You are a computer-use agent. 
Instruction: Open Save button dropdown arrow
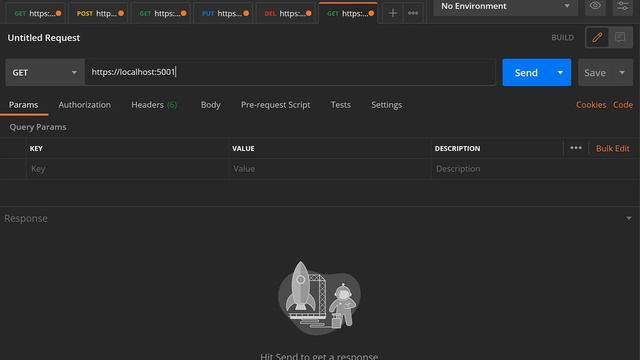(x=622, y=73)
